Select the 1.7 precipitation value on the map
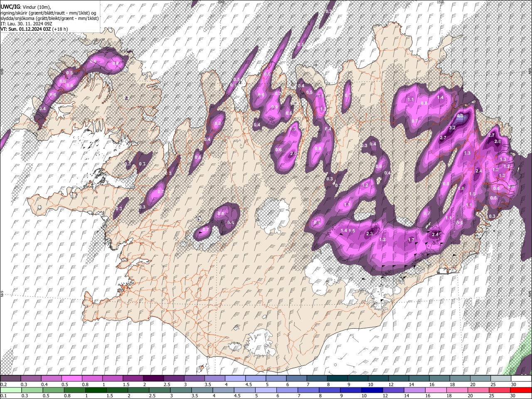This screenshot has width=532, height=399. pos(411,240)
